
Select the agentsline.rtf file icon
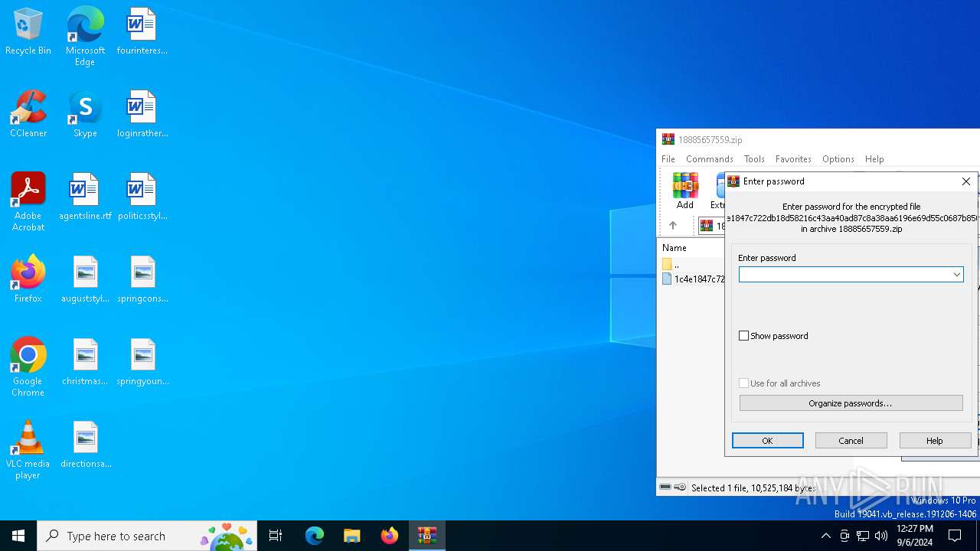click(85, 197)
